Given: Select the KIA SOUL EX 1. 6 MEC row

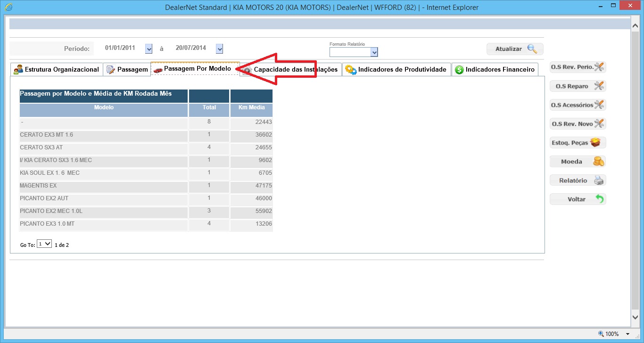Looking at the screenshot, I should tap(146, 174).
